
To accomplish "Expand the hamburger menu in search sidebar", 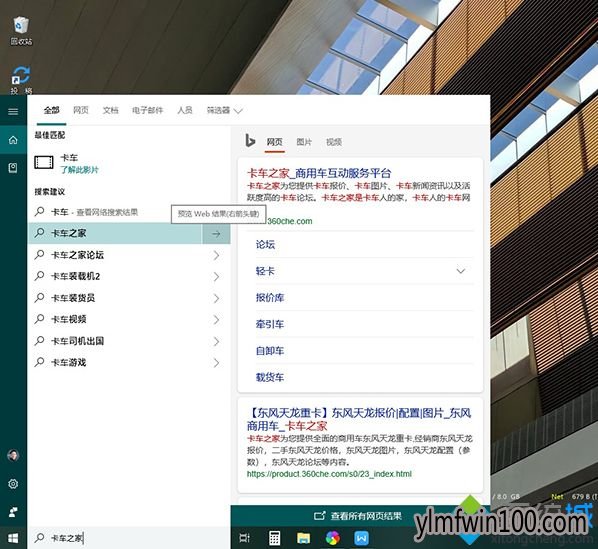I will (x=13, y=111).
